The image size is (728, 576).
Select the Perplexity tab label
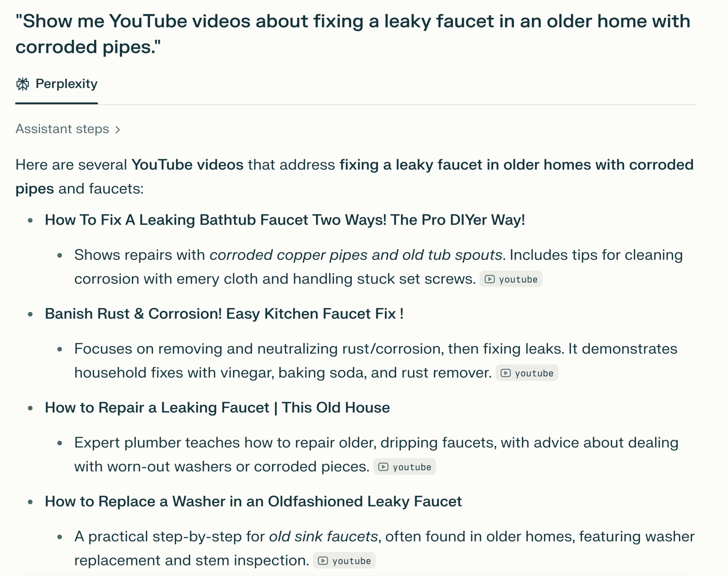(x=66, y=84)
